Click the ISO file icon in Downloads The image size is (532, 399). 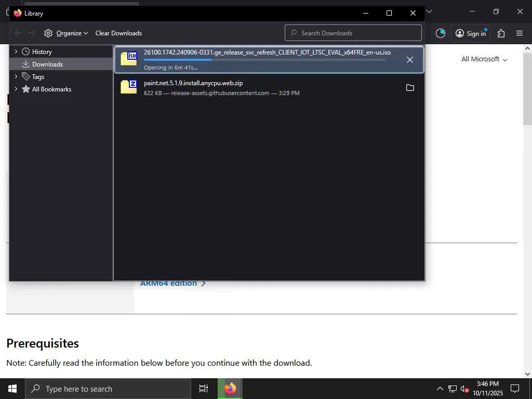129,58
